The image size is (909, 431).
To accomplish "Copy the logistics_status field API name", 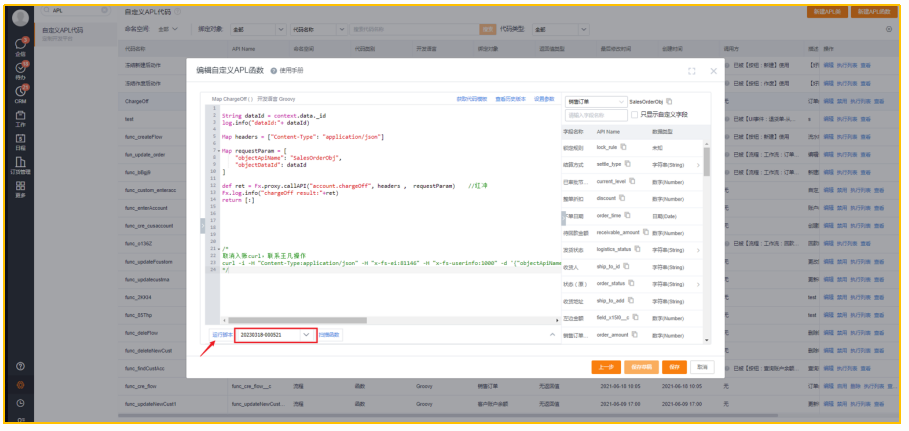I will tap(637, 249).
